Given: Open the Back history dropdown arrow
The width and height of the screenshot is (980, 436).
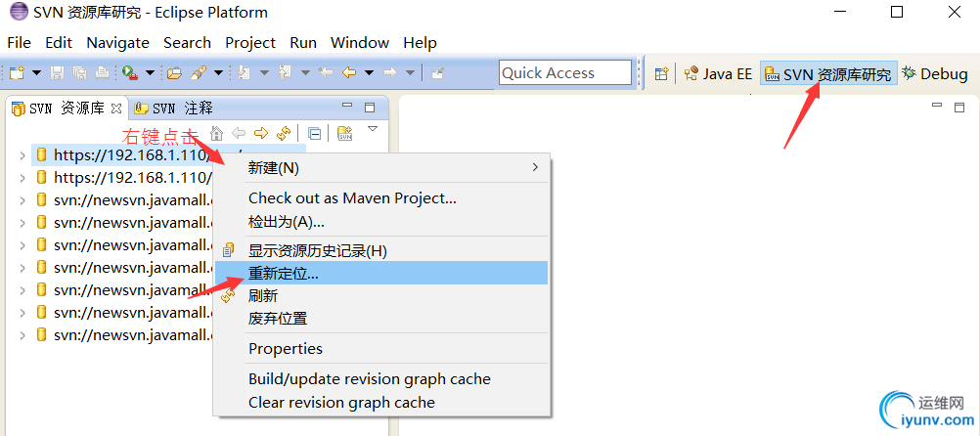Looking at the screenshot, I should coord(369,73).
